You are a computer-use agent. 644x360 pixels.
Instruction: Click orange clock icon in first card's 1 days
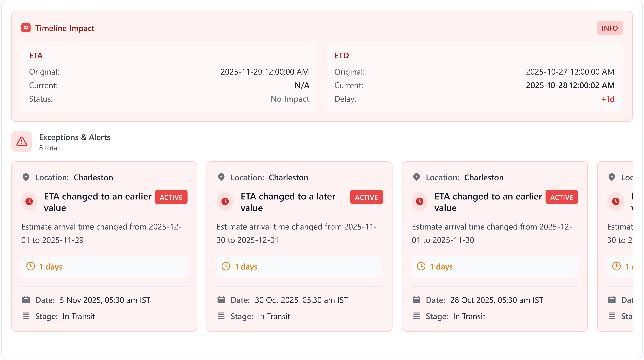[x=31, y=266]
